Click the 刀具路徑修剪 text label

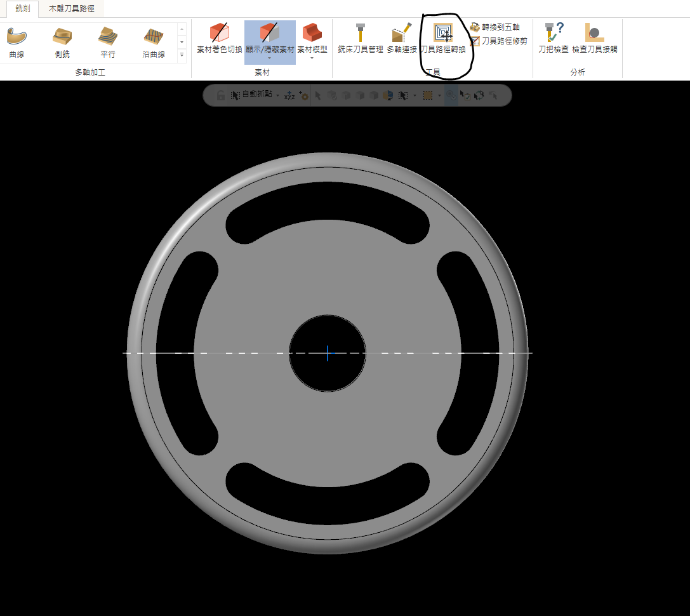coord(504,41)
